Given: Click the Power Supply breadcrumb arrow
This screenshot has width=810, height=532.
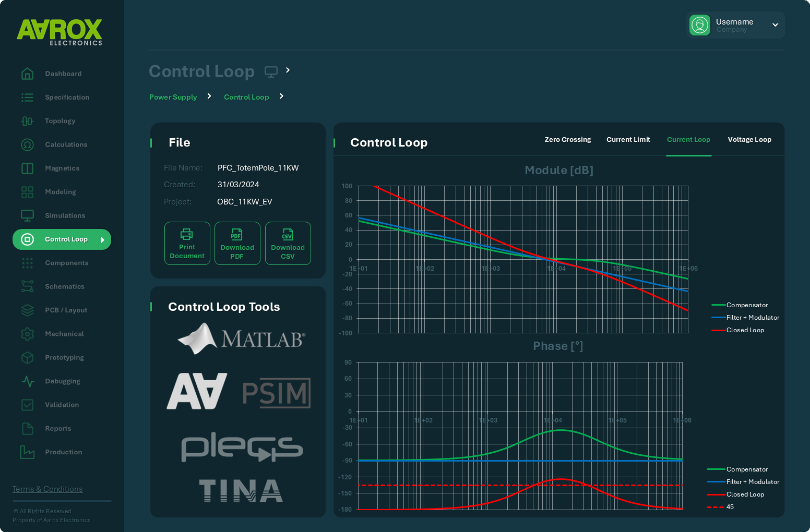Looking at the screenshot, I should (x=209, y=96).
